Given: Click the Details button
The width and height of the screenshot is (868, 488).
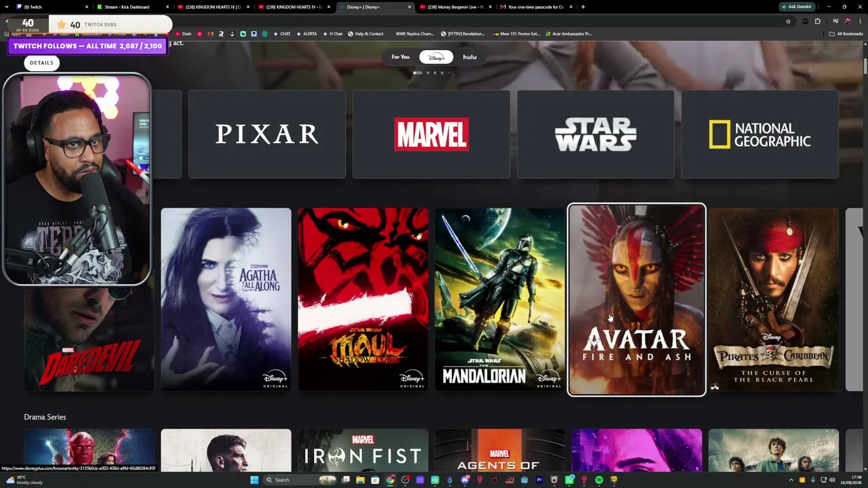Looking at the screenshot, I should pyautogui.click(x=41, y=63).
